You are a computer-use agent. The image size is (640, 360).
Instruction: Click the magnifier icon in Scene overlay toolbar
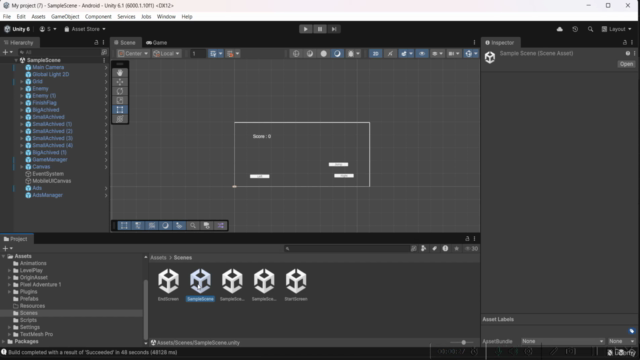[x=193, y=226]
